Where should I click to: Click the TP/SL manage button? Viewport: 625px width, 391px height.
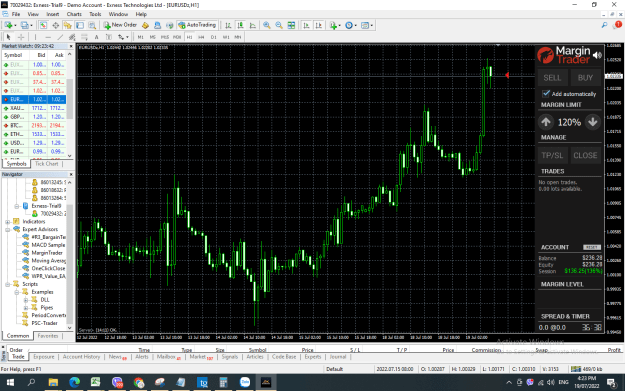(x=552, y=155)
